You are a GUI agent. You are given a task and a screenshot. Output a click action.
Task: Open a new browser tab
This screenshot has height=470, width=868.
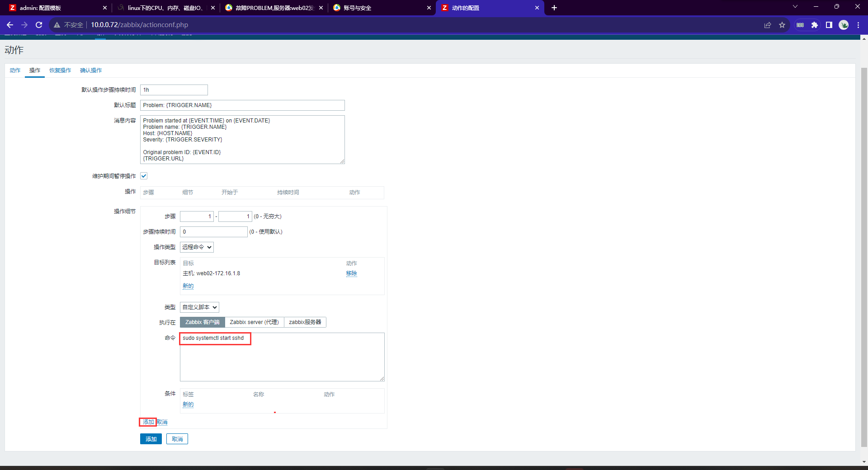pyautogui.click(x=554, y=8)
